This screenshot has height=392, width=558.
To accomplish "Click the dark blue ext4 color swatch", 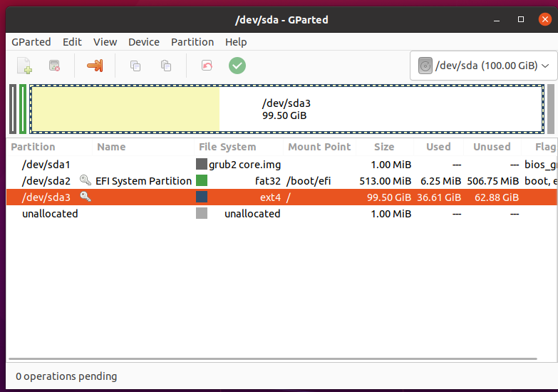I will (x=202, y=197).
